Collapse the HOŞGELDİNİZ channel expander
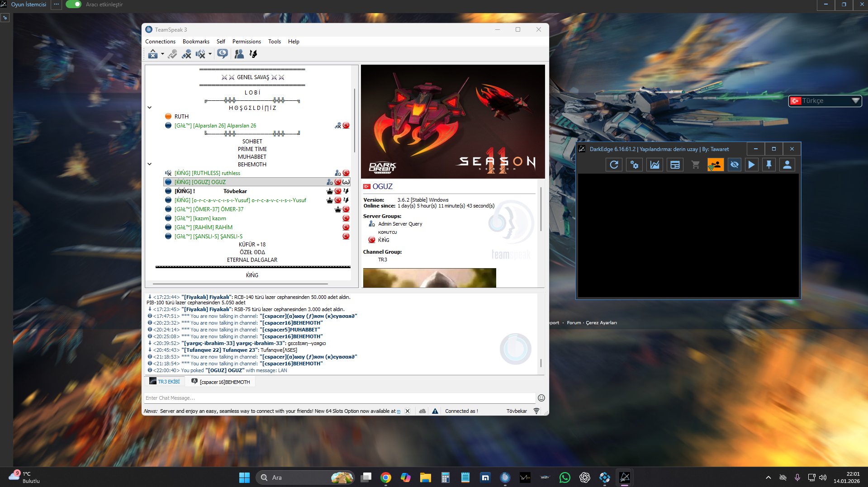868x487 pixels. [149, 108]
